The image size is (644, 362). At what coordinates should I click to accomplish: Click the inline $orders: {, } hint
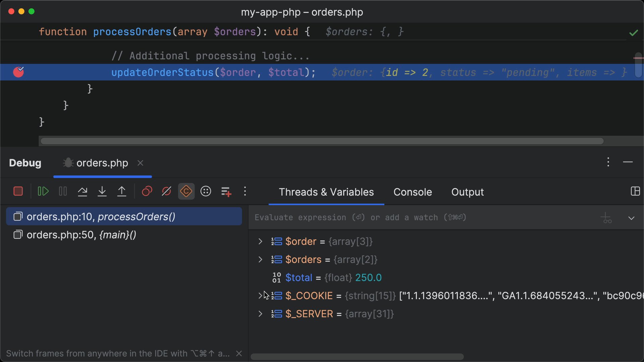[x=364, y=32]
